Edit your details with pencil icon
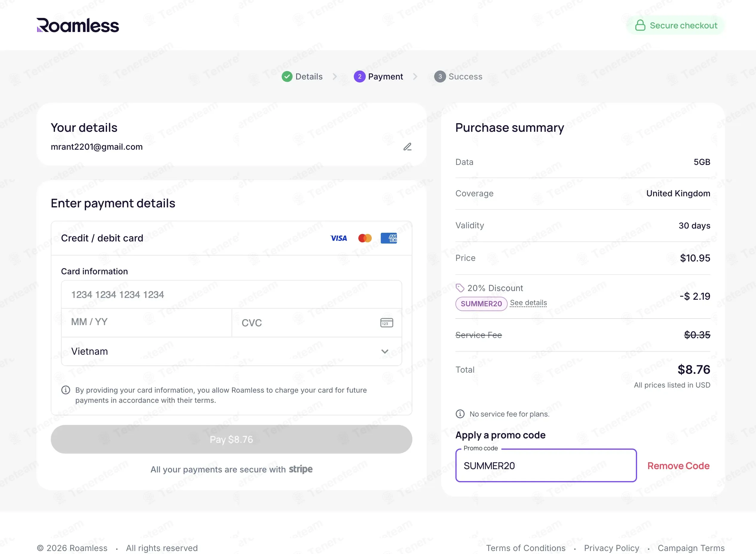Viewport: 756px width, 554px height. coord(407,146)
